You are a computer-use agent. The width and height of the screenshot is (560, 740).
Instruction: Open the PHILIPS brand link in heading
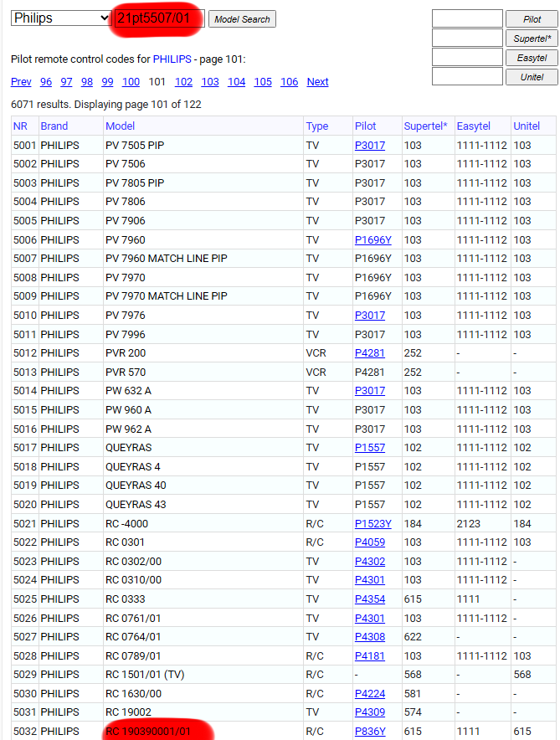(172, 59)
